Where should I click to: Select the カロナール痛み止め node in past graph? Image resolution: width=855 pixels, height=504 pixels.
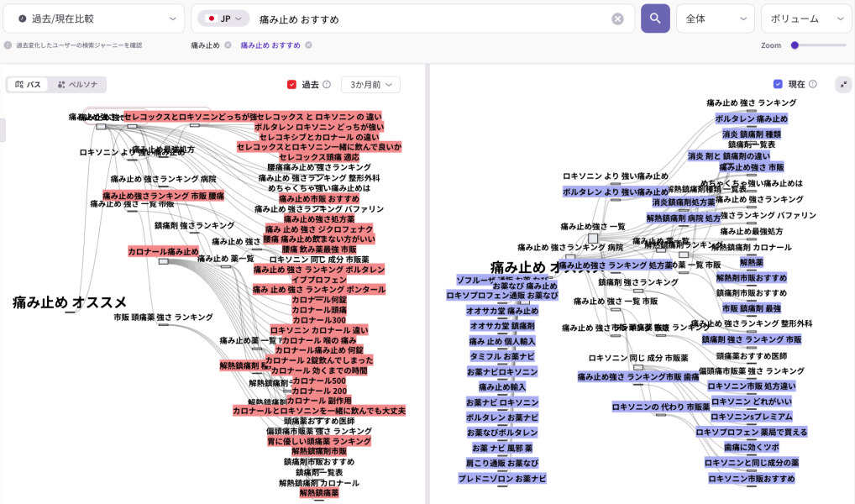coord(163,251)
